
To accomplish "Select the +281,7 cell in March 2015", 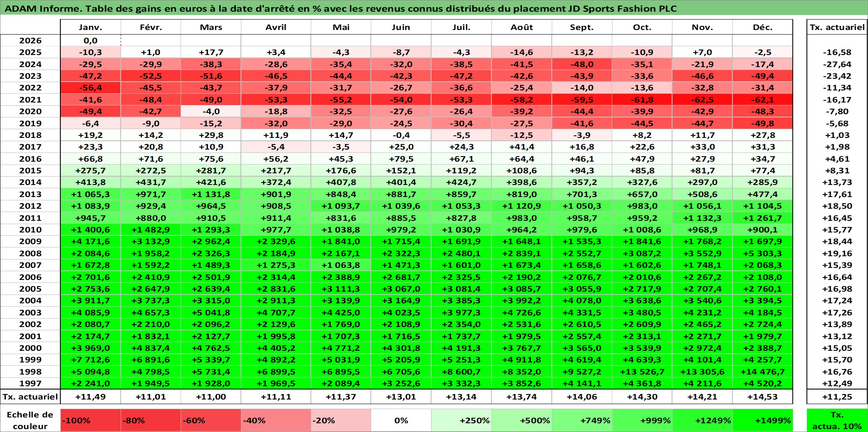I will pyautogui.click(x=211, y=170).
